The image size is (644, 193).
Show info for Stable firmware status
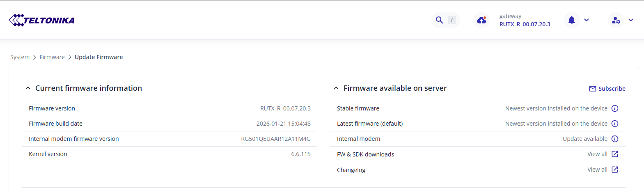tap(615, 108)
